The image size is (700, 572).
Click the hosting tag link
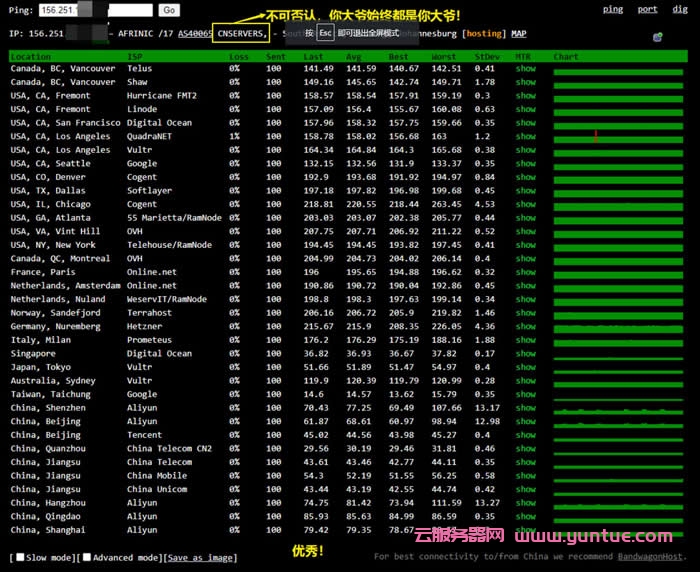485,34
